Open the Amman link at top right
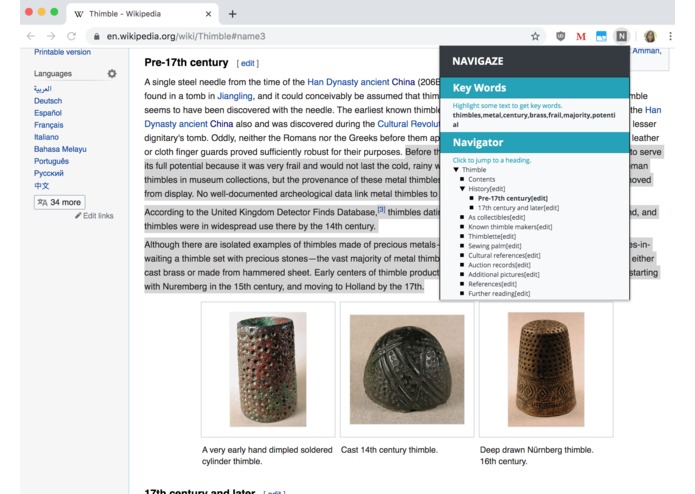The image size is (695, 494). point(646,51)
